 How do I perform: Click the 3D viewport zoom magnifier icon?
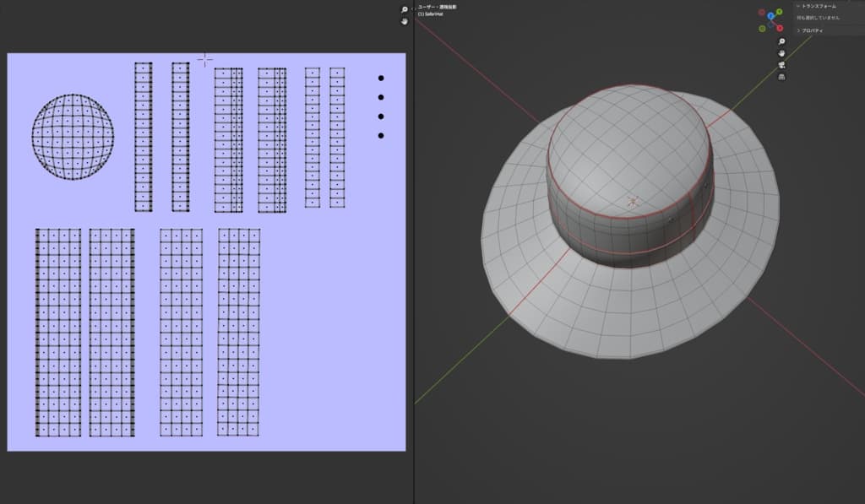point(781,41)
